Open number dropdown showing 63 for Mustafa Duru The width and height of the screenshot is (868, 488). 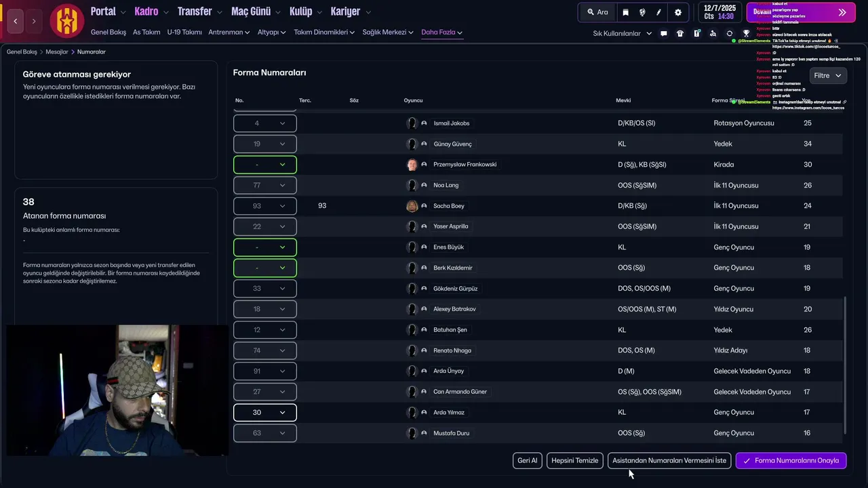(264, 433)
